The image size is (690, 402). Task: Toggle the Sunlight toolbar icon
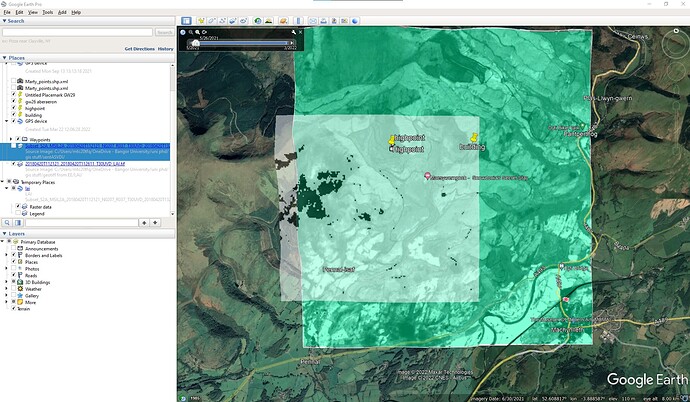[x=268, y=21]
